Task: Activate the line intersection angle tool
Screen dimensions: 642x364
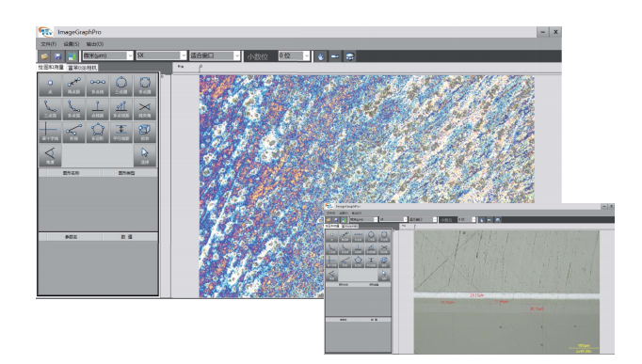Action: coord(145,109)
